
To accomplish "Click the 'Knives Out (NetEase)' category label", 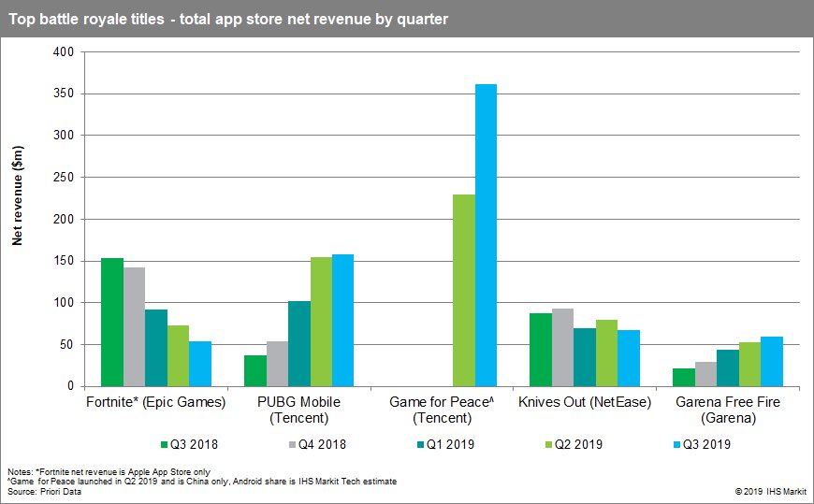I will 585,402.
